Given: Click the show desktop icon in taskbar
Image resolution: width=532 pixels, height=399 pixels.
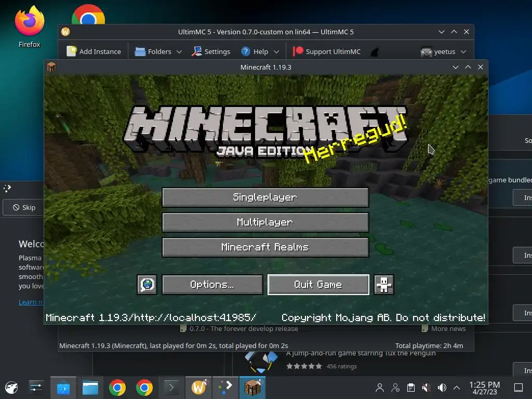Looking at the screenshot, I should coord(518,388).
